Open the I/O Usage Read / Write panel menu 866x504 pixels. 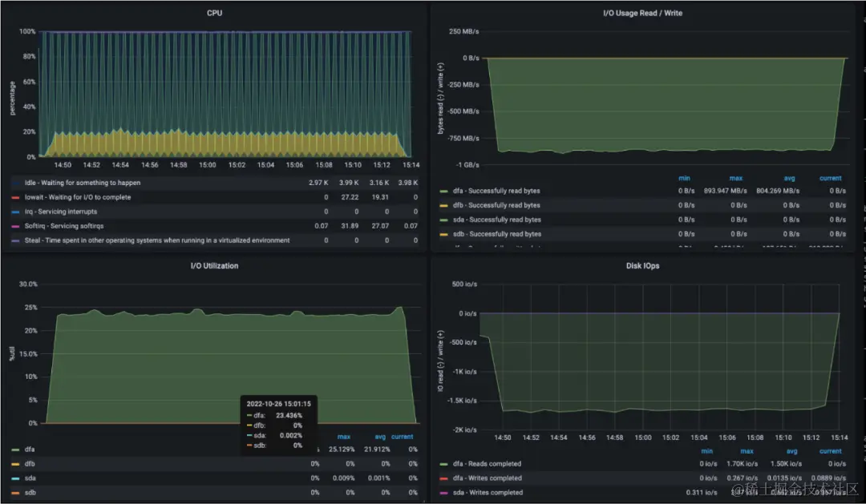(642, 13)
